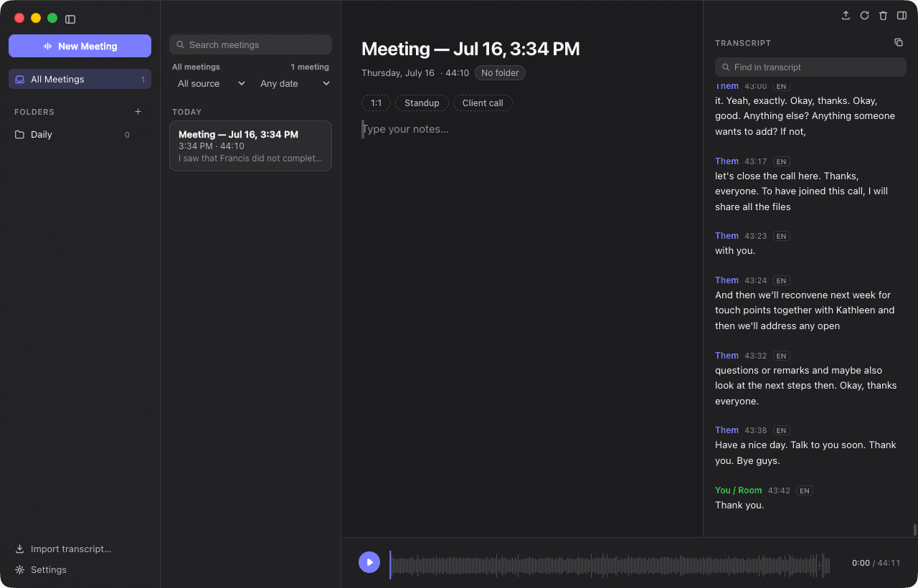Add a new folder with plus icon
The image size is (918, 588).
tap(138, 112)
